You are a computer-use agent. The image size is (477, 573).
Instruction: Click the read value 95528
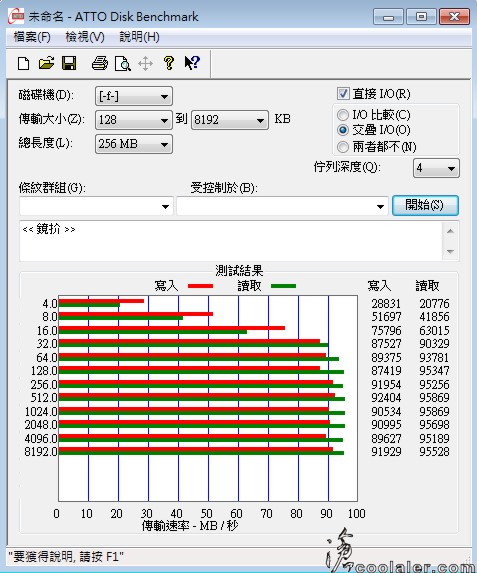pyautogui.click(x=434, y=452)
